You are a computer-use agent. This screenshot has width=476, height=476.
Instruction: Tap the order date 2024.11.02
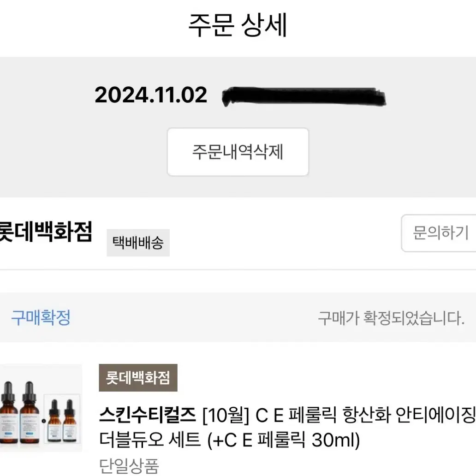pyautogui.click(x=151, y=95)
